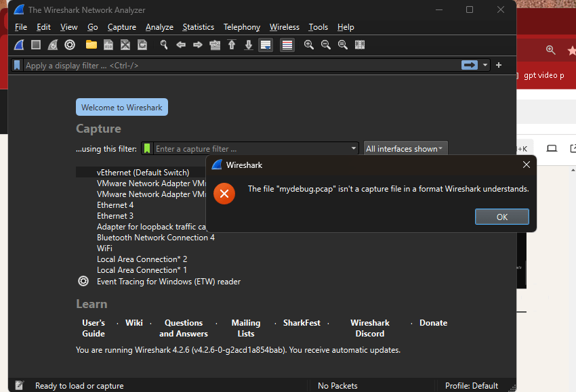
Task: Go back in packet history arrow
Action: pyautogui.click(x=181, y=45)
